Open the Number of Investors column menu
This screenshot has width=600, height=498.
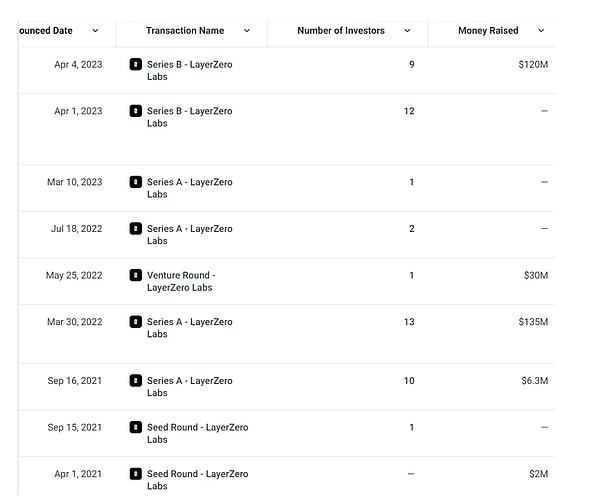[x=407, y=31]
